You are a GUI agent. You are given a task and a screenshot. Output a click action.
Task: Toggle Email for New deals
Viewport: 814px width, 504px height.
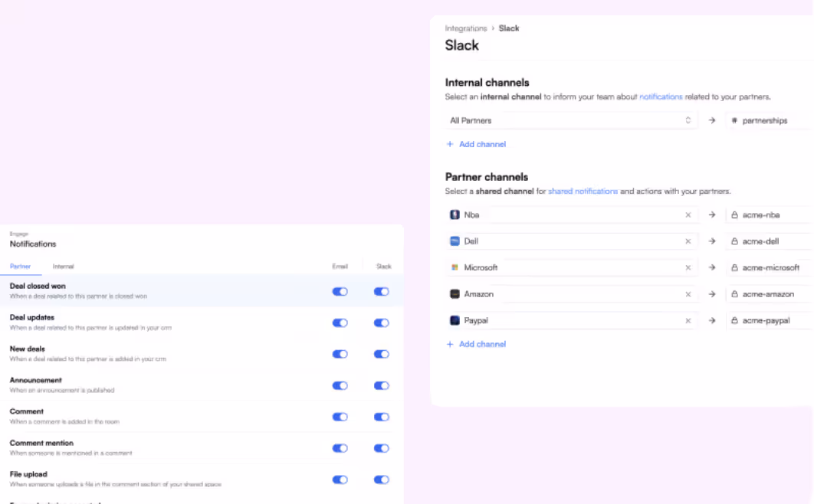[340, 354]
